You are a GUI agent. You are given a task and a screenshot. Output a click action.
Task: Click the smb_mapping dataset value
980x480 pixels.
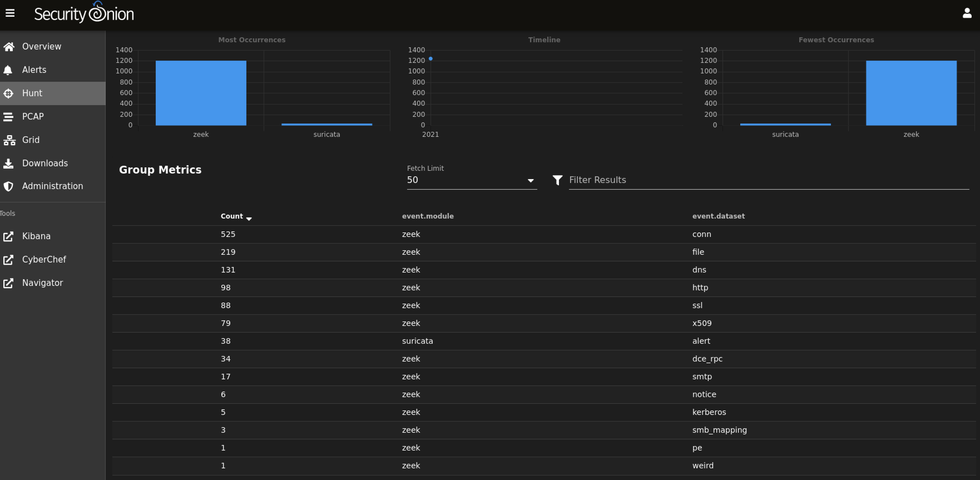(x=719, y=430)
